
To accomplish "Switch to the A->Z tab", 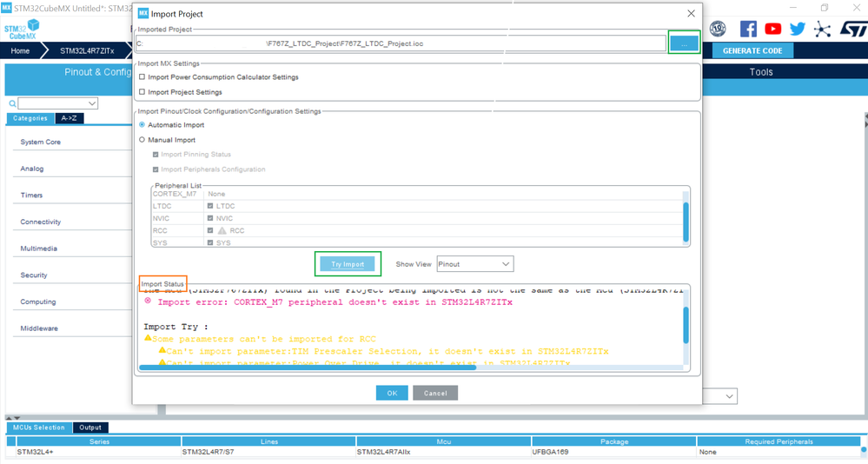I will 70,118.
